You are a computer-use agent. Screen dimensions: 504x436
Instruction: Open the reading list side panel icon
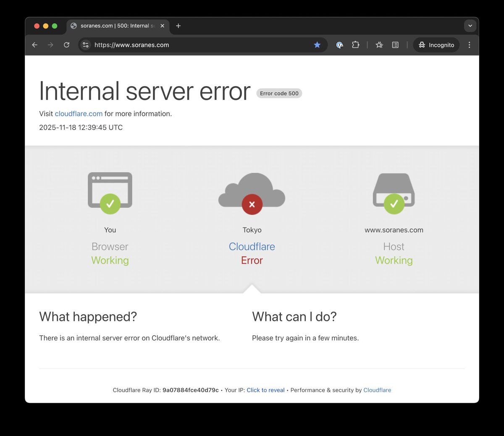395,45
